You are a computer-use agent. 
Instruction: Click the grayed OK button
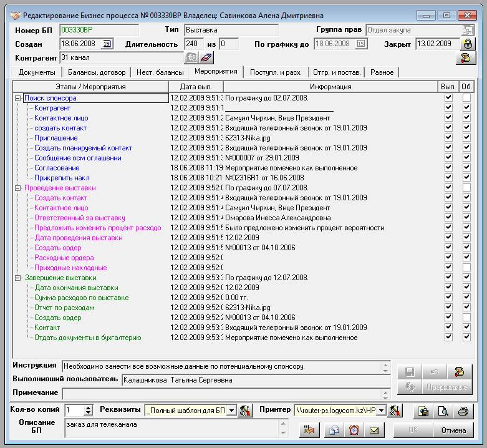coord(413,431)
